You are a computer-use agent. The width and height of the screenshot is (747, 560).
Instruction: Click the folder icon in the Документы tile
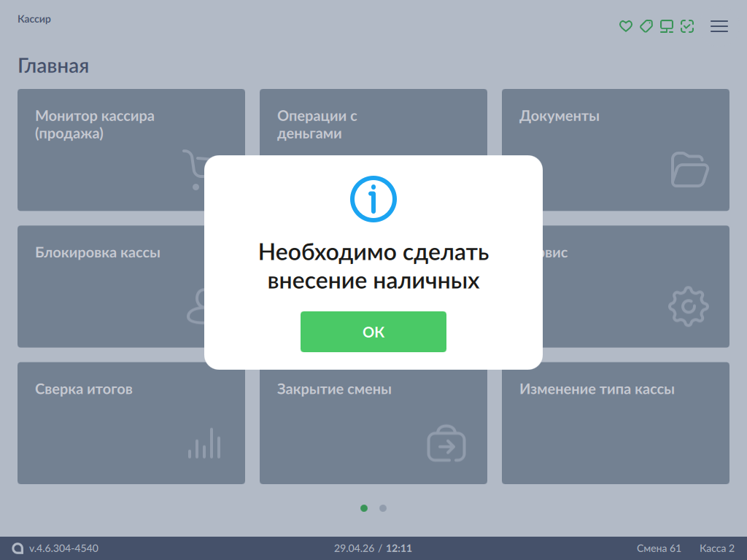pyautogui.click(x=689, y=169)
